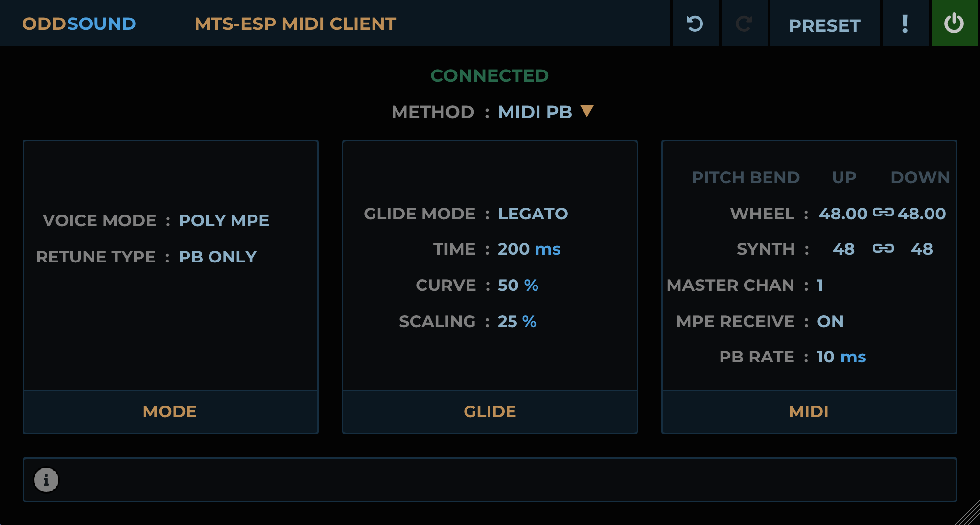Screen dimensions: 980x525
Task: Toggle the synth pitch bend link icon
Action: pos(883,249)
